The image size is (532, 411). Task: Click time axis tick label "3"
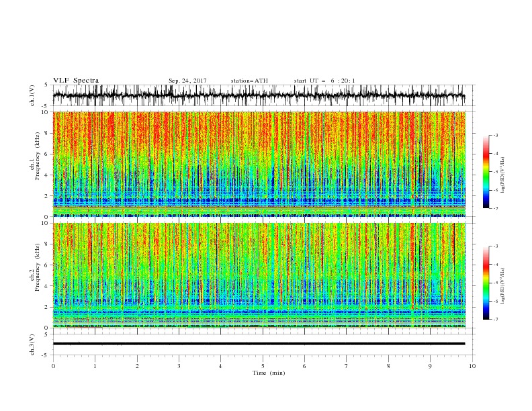pyautogui.click(x=179, y=366)
